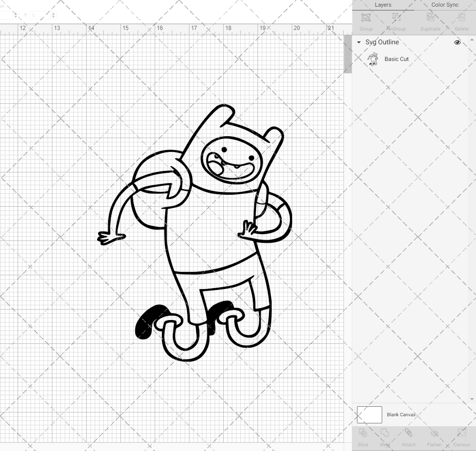Click the Flatten tool icon
476x451 pixels.
pos(434,436)
